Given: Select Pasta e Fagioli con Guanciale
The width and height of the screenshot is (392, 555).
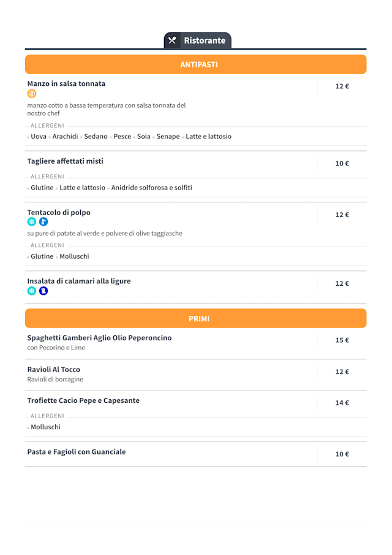Looking at the screenshot, I should point(77,452).
